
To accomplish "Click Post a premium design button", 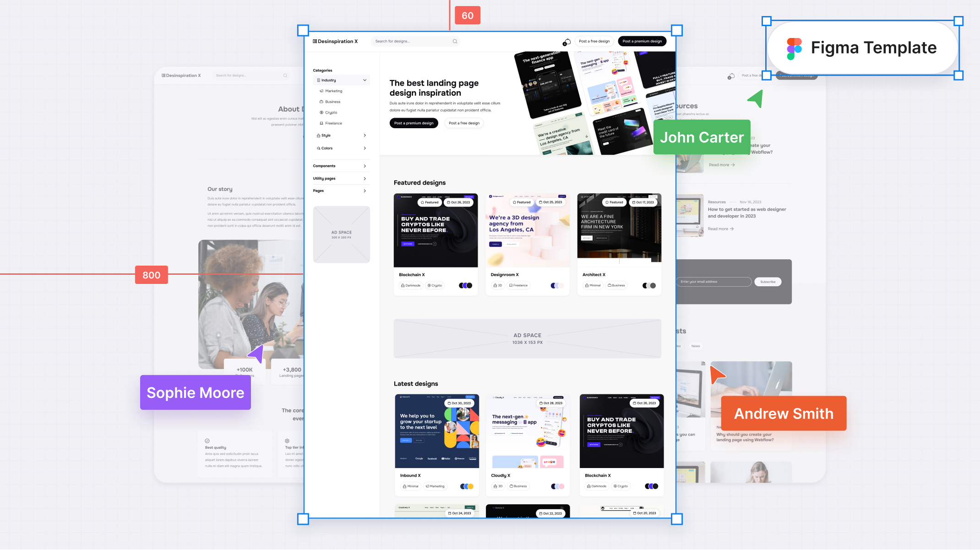I will click(642, 41).
